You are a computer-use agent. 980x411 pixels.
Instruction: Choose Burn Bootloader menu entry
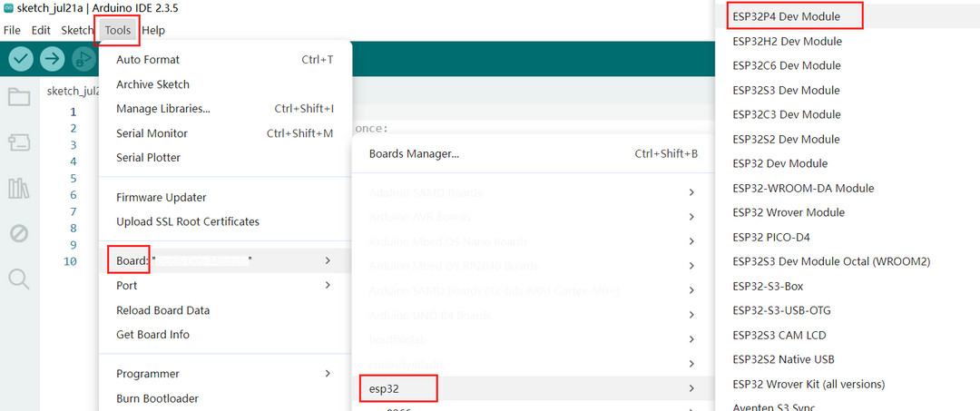click(x=225, y=398)
